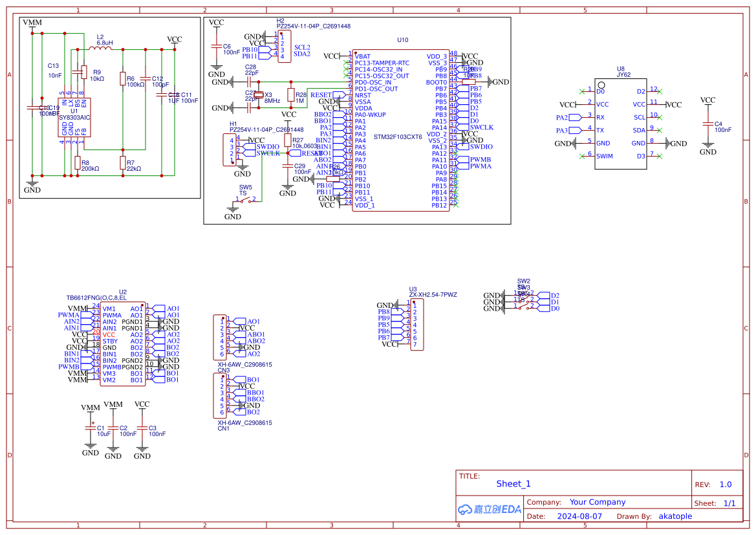Click the C12 100pF capacitor
Screen dimensions: 756x535
click(x=146, y=78)
